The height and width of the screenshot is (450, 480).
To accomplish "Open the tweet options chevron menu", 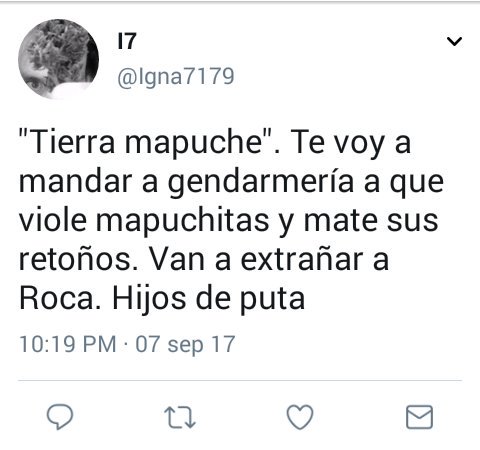I will [x=454, y=41].
